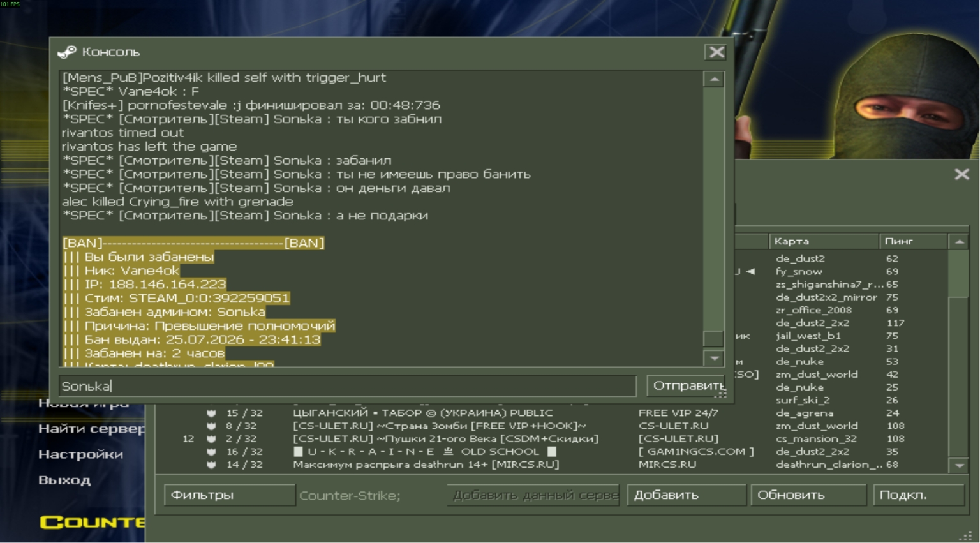Open the Фильтры filters panel

pos(230,495)
